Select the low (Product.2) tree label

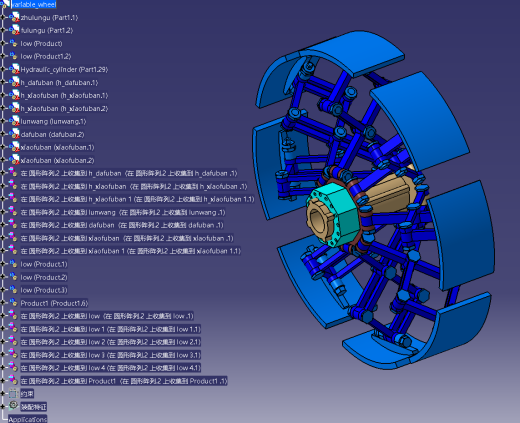click(x=44, y=277)
